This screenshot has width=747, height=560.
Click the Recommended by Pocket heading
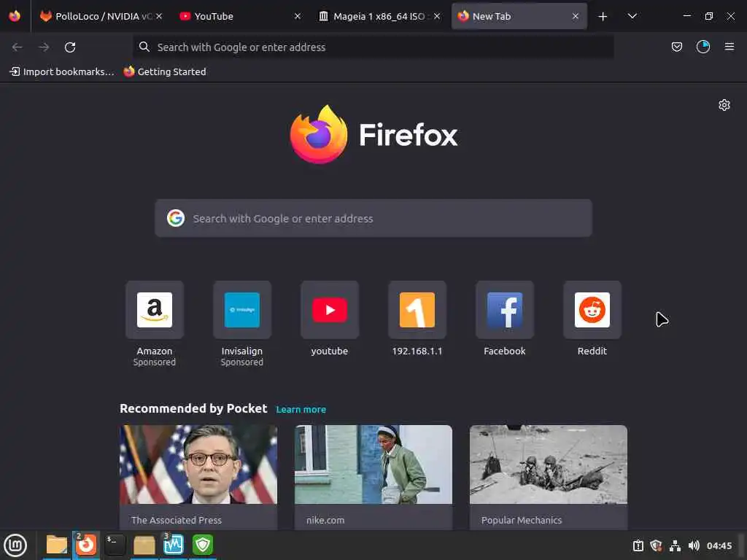point(193,408)
